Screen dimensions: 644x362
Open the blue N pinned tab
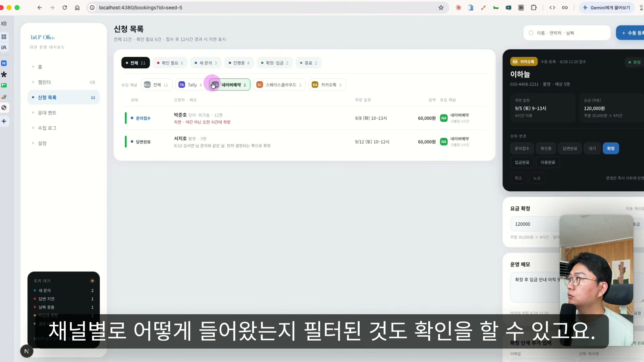4,63
